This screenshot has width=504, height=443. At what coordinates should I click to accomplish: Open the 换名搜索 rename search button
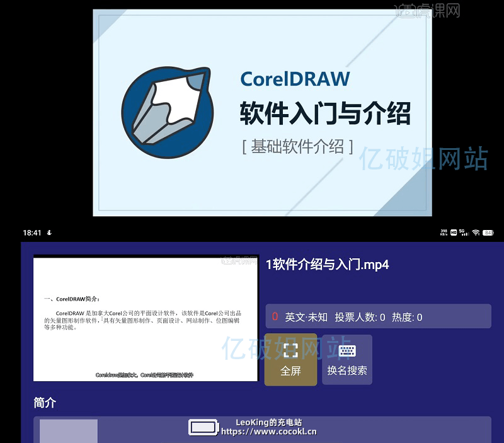click(347, 359)
